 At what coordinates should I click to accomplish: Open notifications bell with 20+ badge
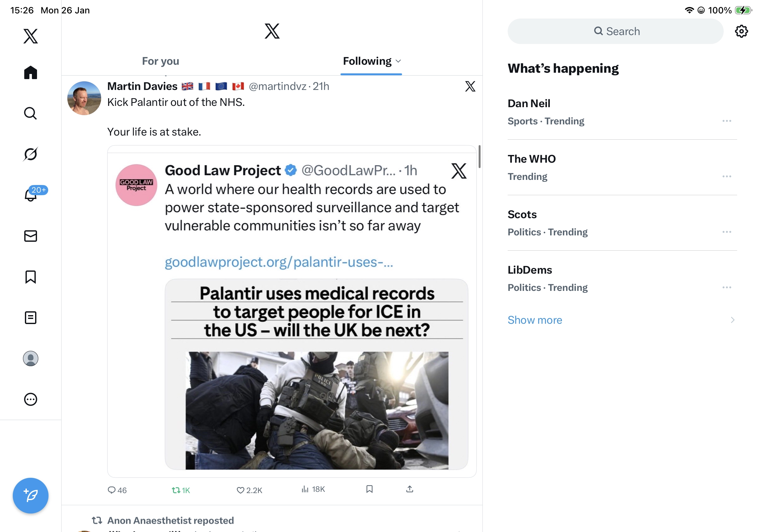click(x=31, y=195)
